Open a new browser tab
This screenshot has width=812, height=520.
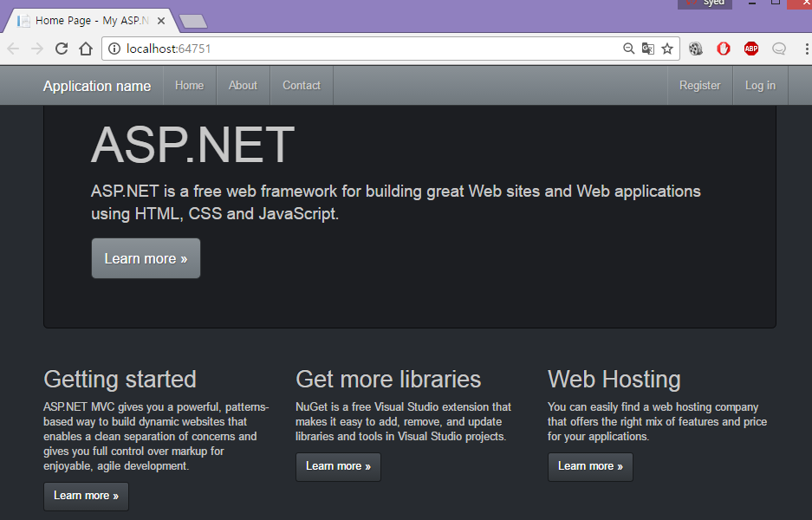point(193,21)
